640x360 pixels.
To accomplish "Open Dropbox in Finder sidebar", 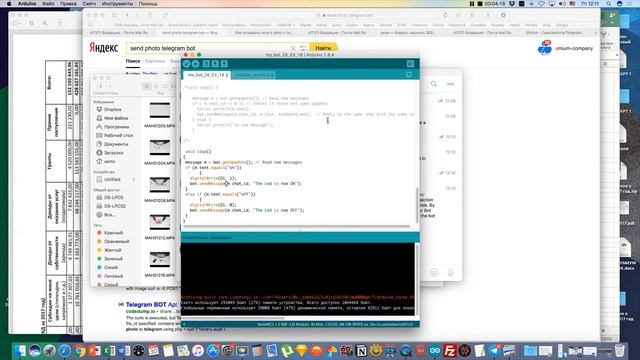I will coord(109,109).
